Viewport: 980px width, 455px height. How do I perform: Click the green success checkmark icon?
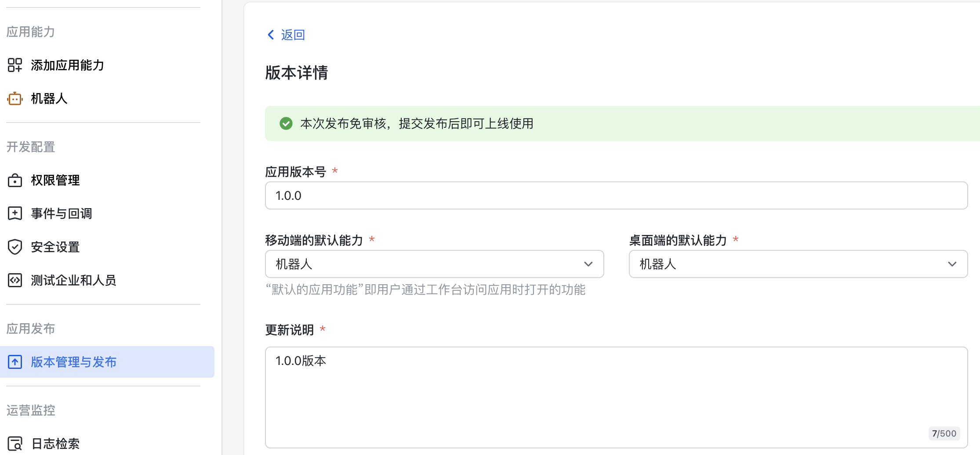click(x=286, y=123)
